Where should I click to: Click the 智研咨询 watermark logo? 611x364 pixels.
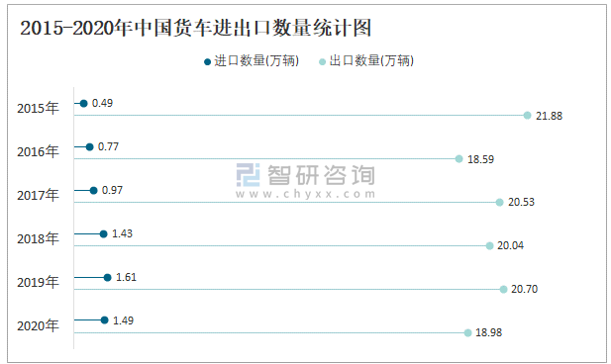click(x=305, y=175)
